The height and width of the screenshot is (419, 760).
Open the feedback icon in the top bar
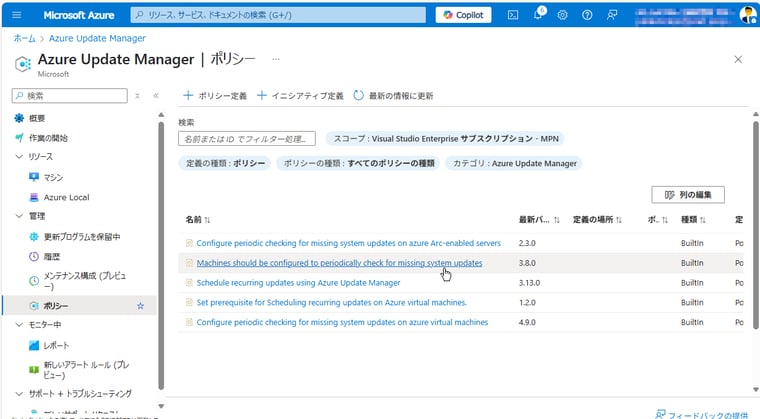(612, 15)
